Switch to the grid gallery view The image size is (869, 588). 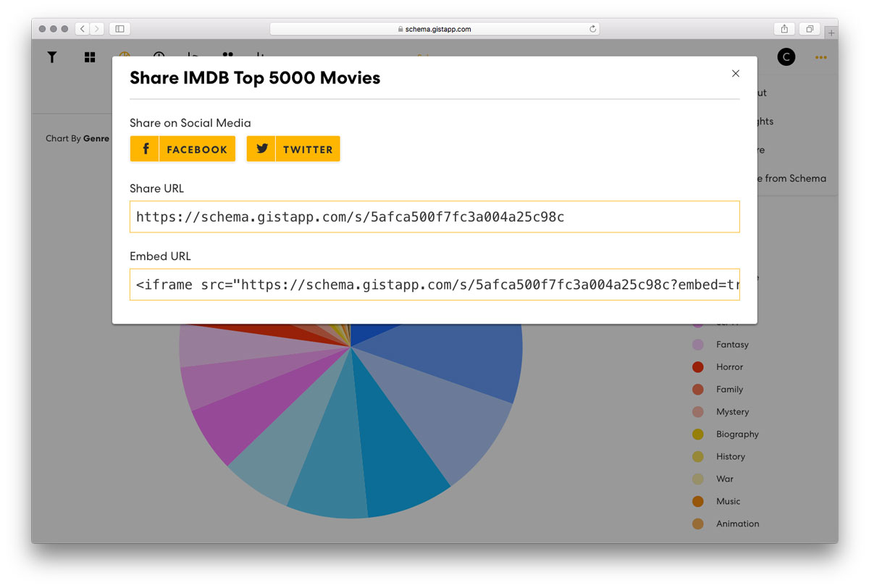click(x=90, y=57)
